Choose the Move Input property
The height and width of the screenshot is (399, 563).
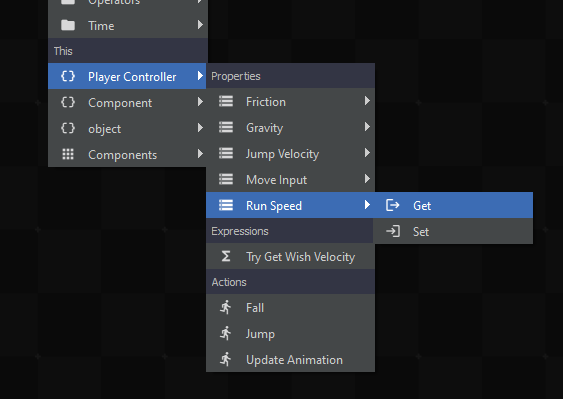point(290,179)
